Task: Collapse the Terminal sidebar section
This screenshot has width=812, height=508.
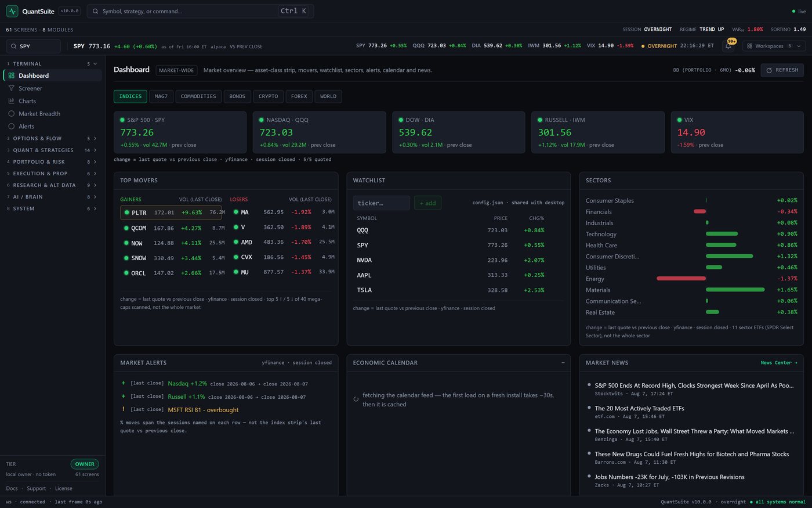Action: [x=95, y=64]
